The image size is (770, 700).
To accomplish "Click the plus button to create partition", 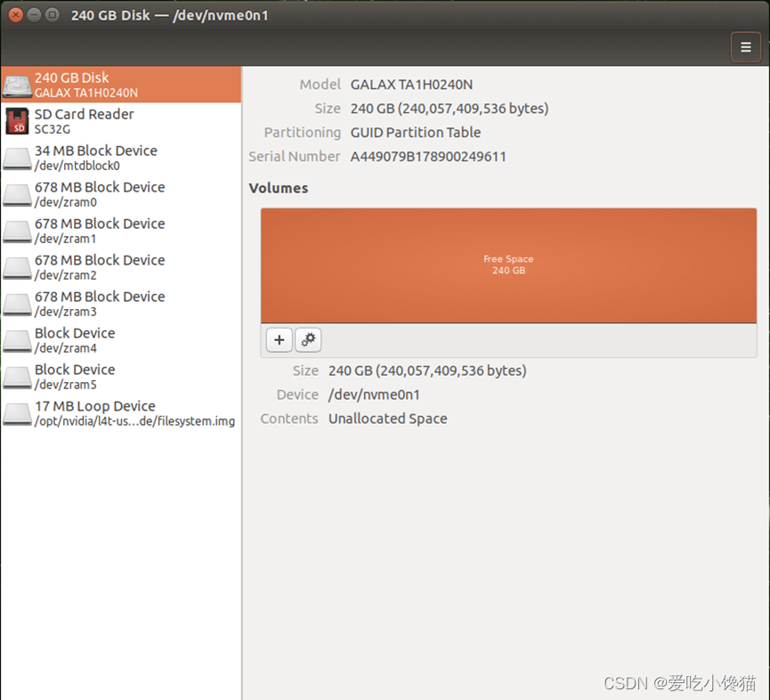I will 279,340.
